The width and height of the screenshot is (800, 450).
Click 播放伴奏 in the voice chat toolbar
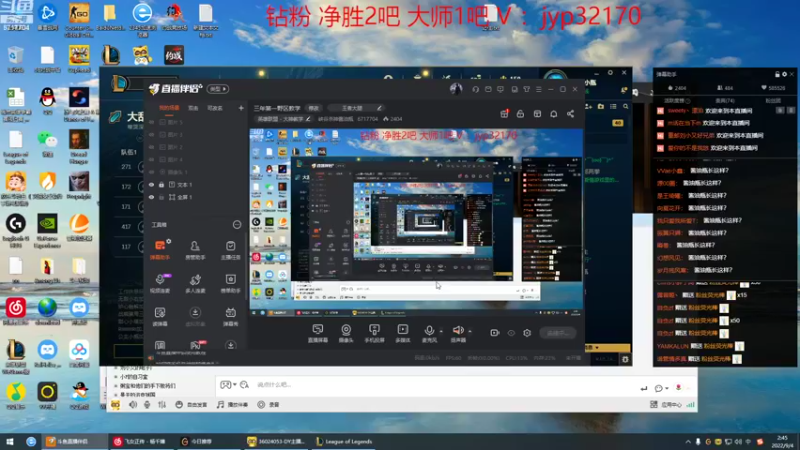(233, 405)
